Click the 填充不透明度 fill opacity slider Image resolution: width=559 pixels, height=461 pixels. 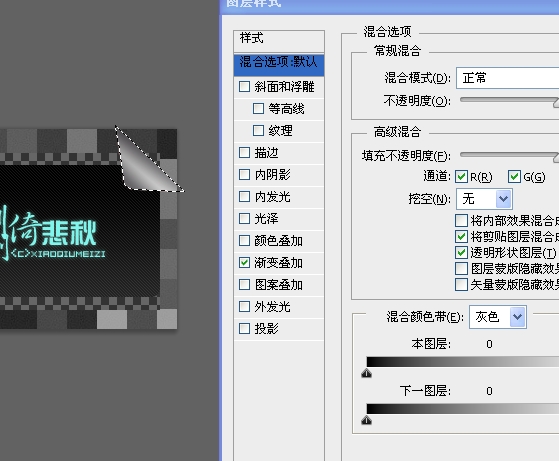[509, 155]
